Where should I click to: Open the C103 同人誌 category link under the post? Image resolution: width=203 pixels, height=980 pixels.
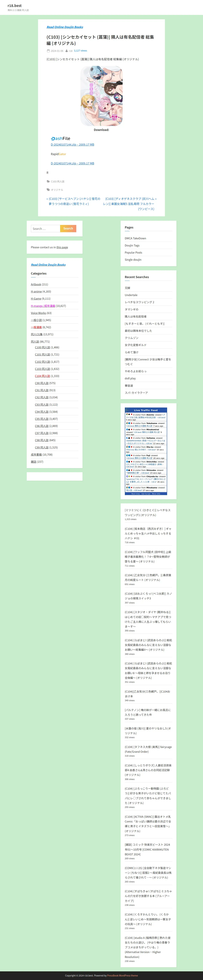[x=58, y=181]
